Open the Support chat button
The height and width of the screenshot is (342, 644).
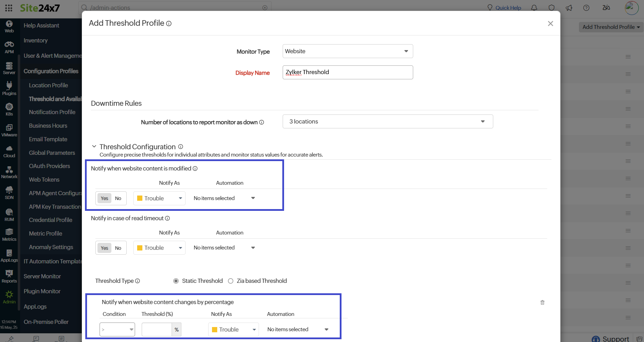610,339
